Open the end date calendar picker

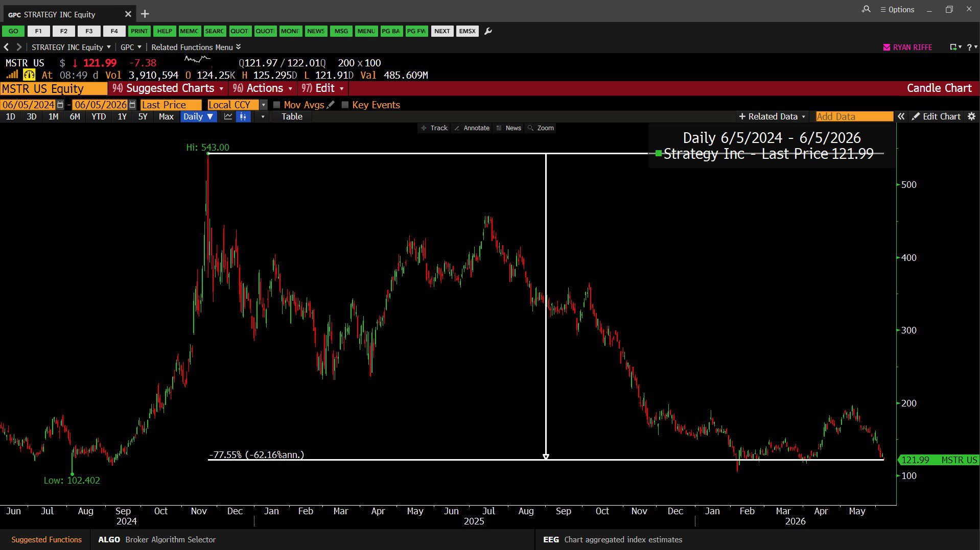[132, 105]
